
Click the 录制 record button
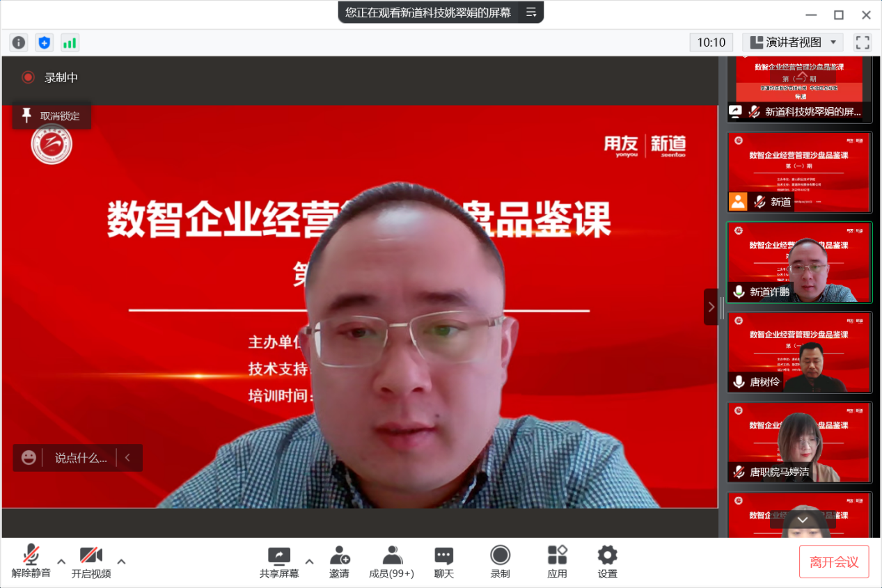(501, 562)
